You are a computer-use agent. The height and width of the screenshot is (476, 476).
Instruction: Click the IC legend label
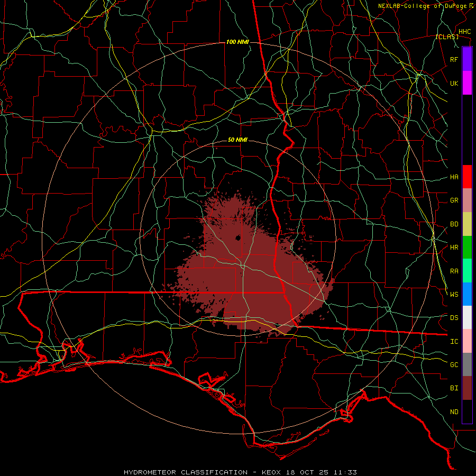click(454, 342)
